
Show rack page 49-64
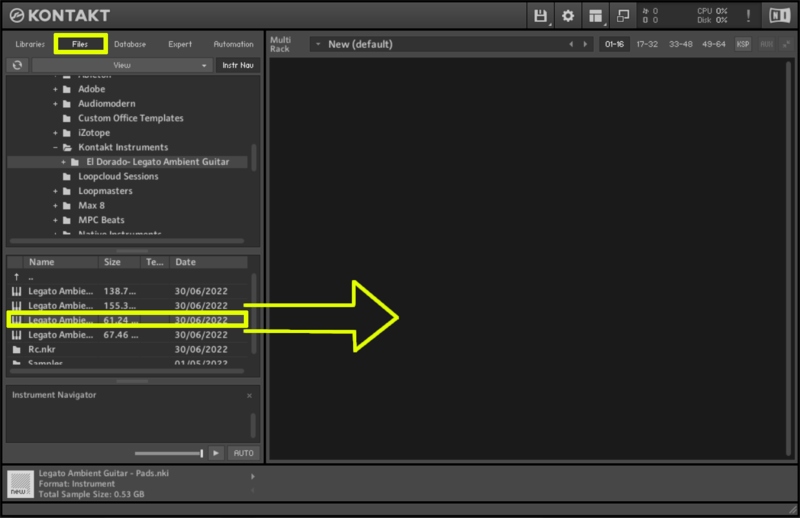click(x=713, y=44)
